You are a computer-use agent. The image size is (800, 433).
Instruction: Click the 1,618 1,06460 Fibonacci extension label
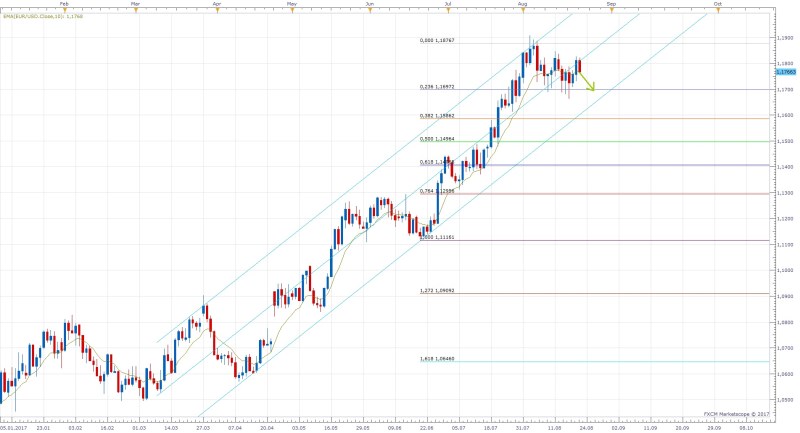coord(437,359)
